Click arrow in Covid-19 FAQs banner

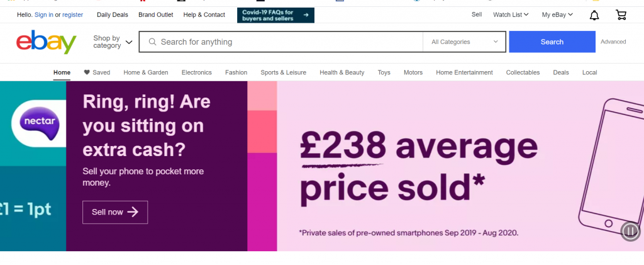pyautogui.click(x=306, y=15)
